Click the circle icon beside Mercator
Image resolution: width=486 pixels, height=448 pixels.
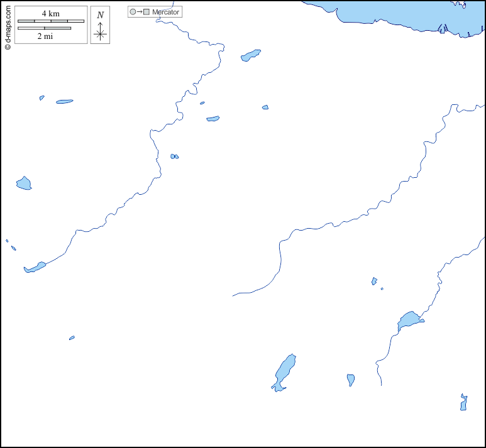click(x=133, y=12)
